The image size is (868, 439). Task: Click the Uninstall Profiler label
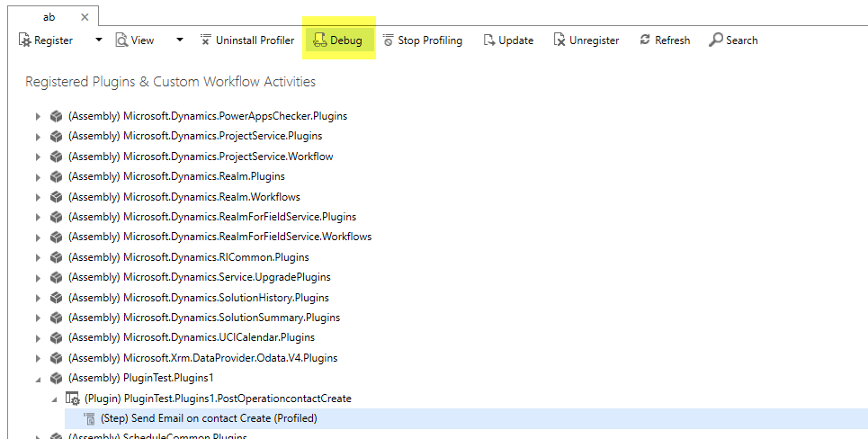click(x=255, y=40)
